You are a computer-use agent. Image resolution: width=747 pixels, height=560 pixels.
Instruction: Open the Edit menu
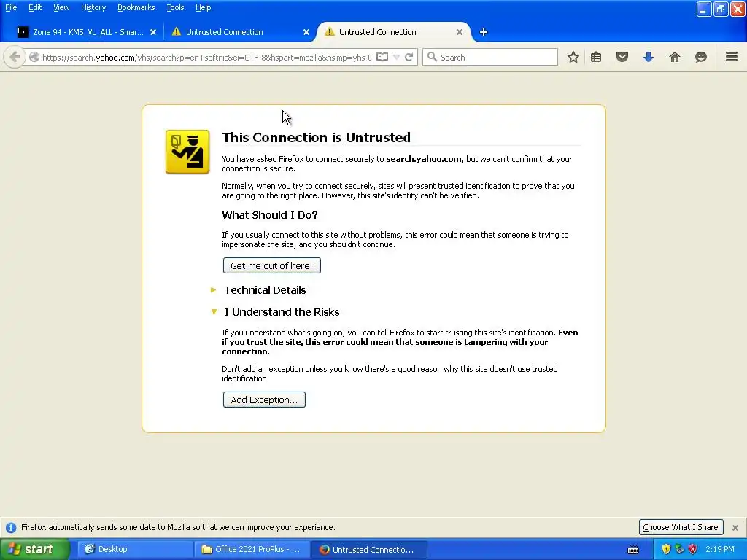pos(35,7)
